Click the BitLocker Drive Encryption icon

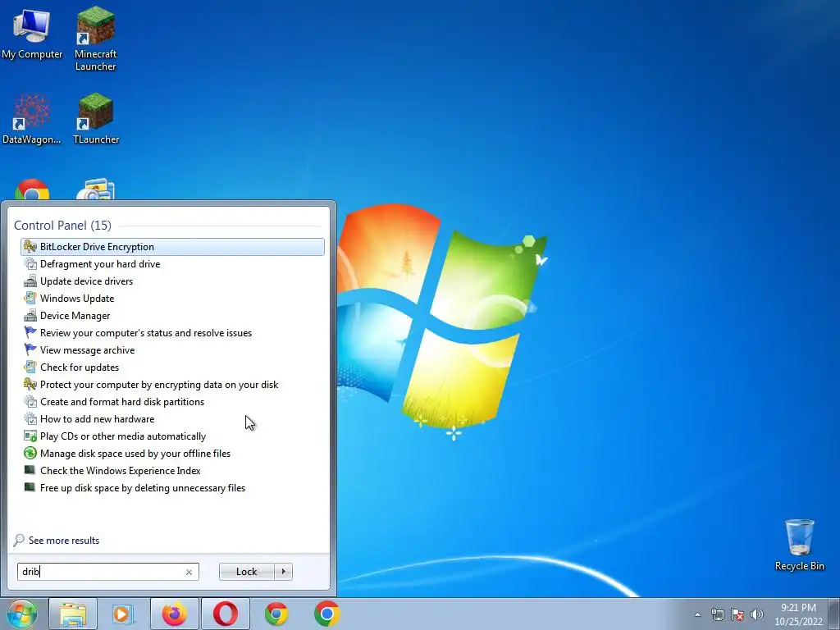click(30, 246)
